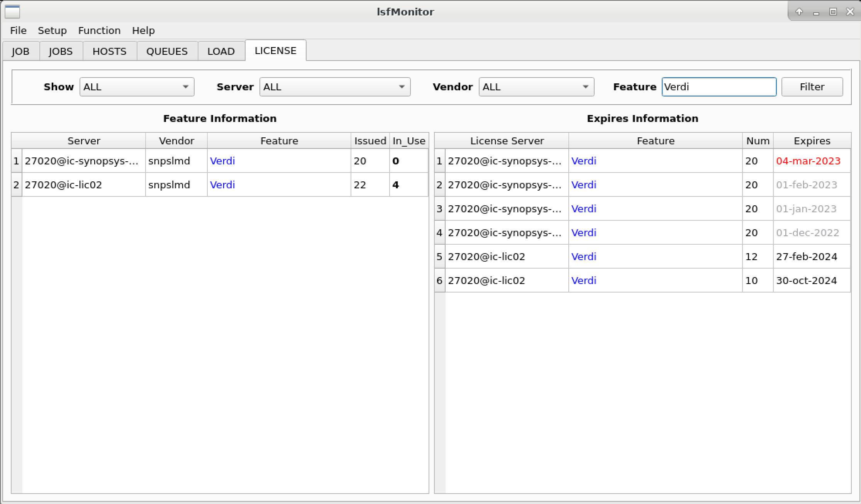Open the Setup menu
This screenshot has width=861, height=504.
click(x=53, y=30)
